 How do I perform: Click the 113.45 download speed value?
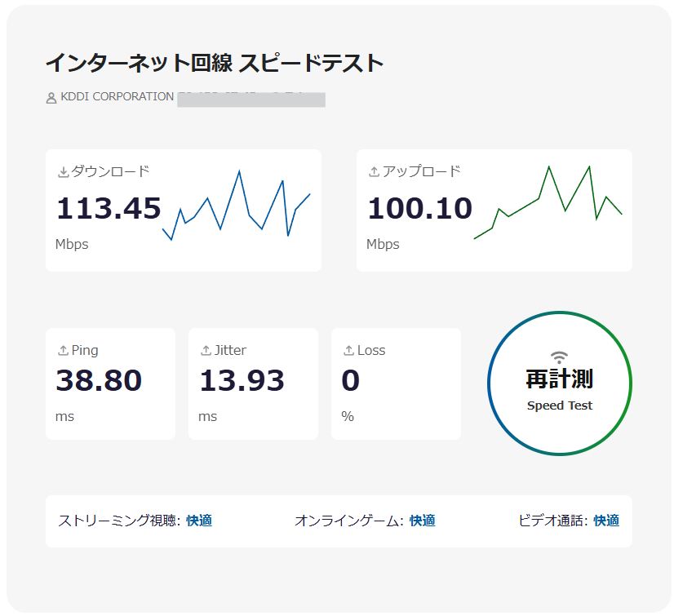pyautogui.click(x=109, y=209)
